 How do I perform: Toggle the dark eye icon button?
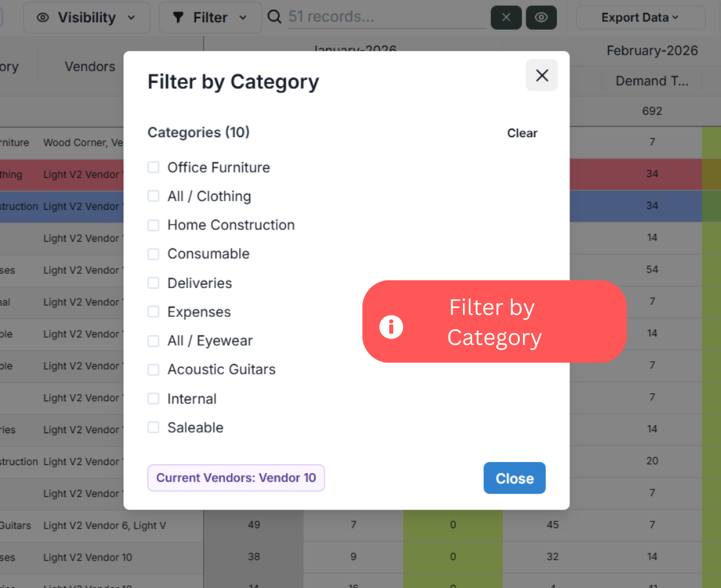coord(541,18)
